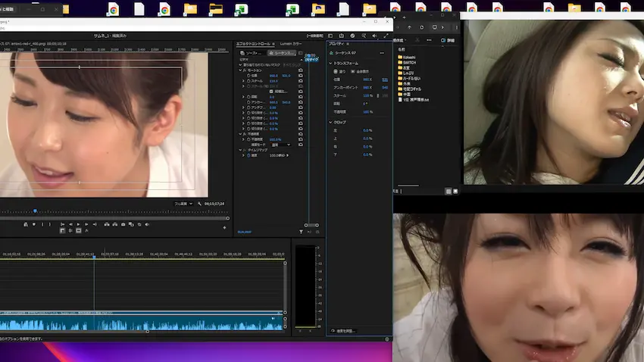Viewport: 644px width, 362px height.
Task: Reset the Motion effect parameter
Action: point(301,70)
